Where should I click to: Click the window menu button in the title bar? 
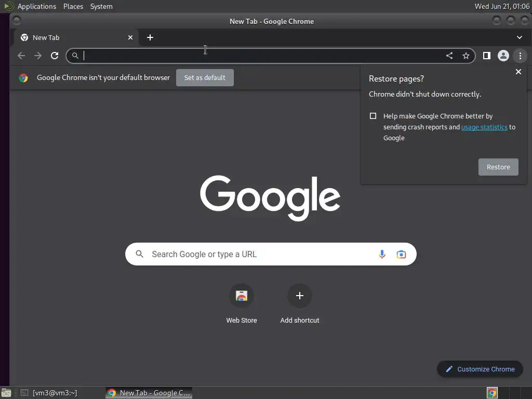[17, 21]
